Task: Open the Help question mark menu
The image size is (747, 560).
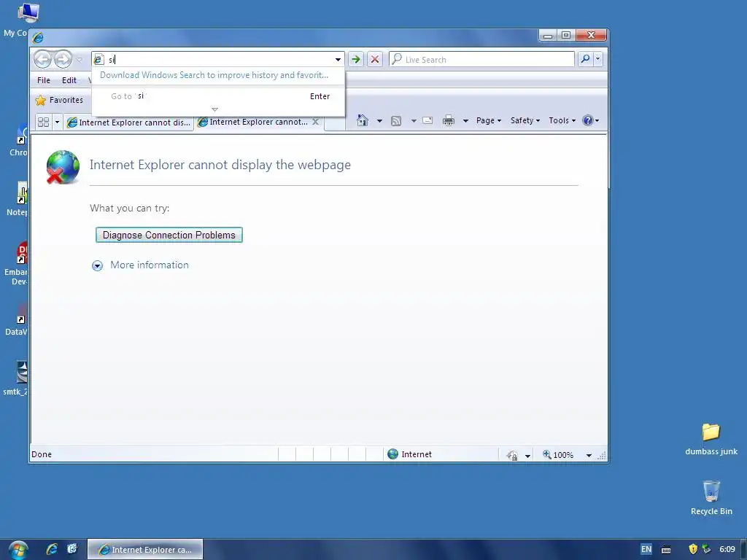Action: pyautogui.click(x=591, y=120)
